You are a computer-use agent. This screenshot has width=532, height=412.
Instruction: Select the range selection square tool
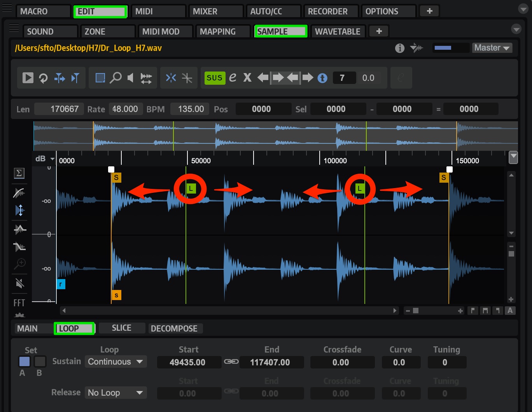100,78
